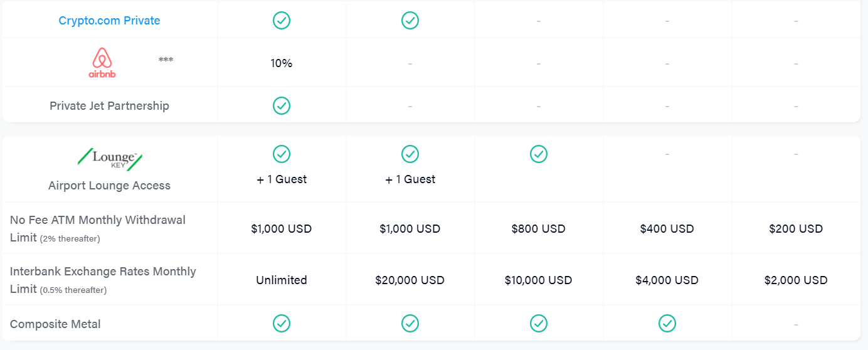Select the Airbnb 10% value

pos(282,63)
